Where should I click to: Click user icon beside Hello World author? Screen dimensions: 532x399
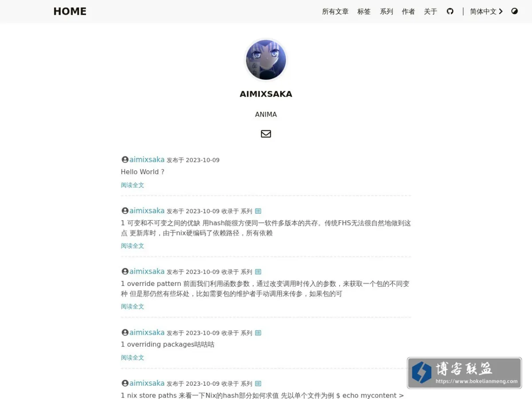125,160
